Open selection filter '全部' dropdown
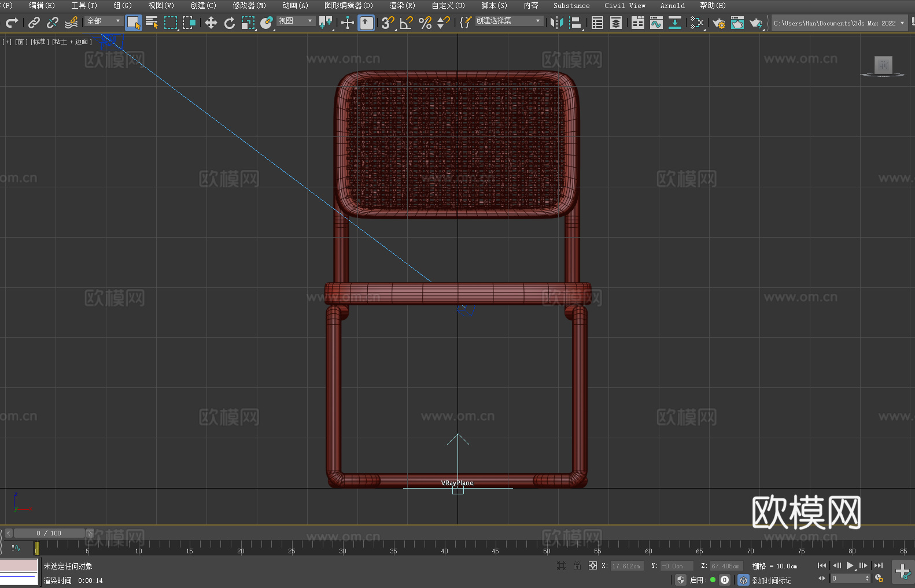The width and height of the screenshot is (915, 588). [104, 21]
